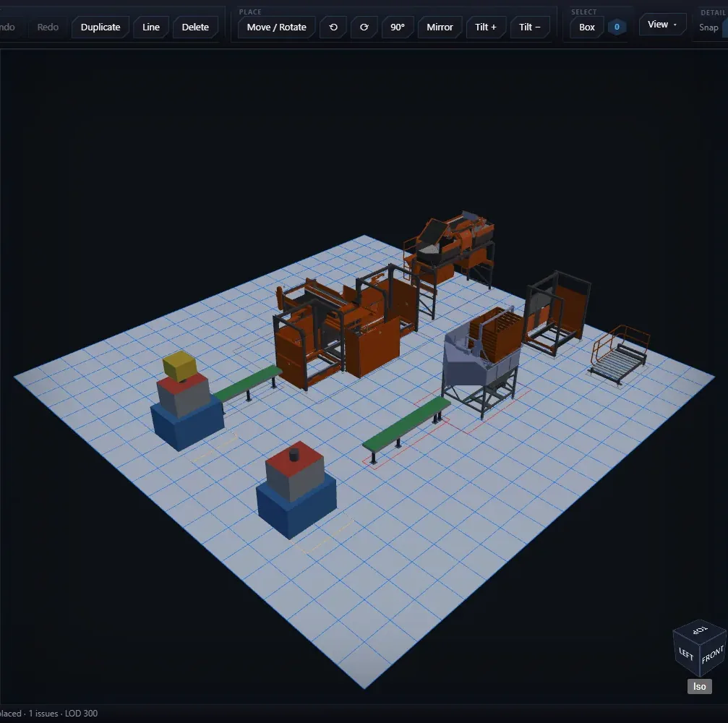Click the 'LOD 300' status text
This screenshot has height=723, width=728.
pyautogui.click(x=81, y=714)
